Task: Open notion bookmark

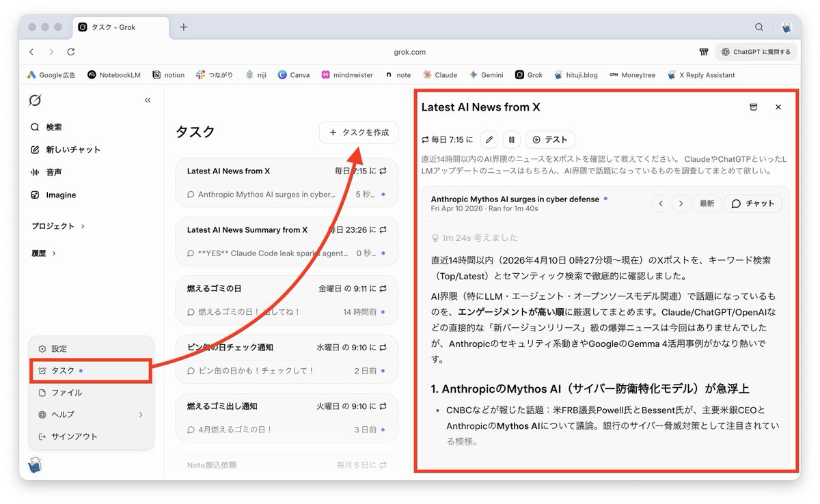Action: [x=169, y=75]
